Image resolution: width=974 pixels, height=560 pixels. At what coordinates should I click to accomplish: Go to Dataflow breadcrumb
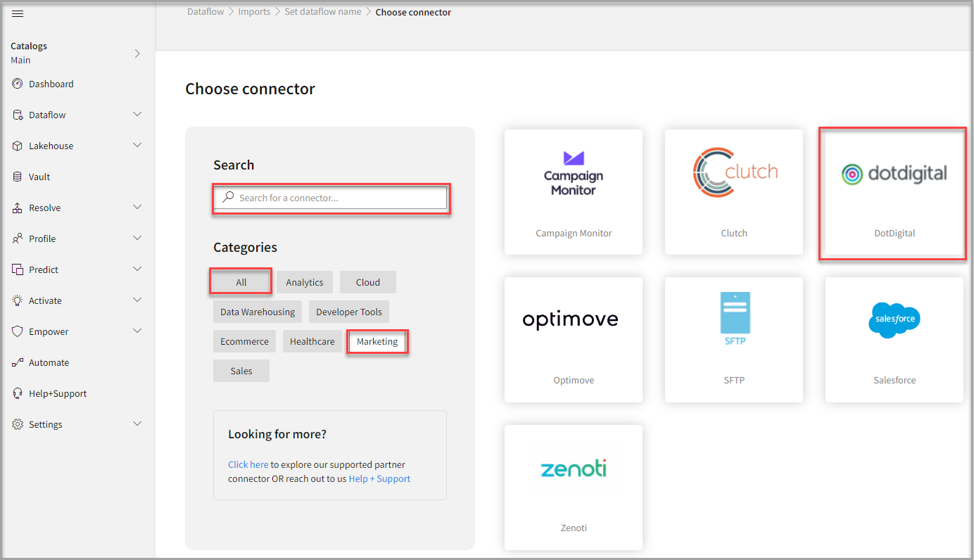coord(206,12)
